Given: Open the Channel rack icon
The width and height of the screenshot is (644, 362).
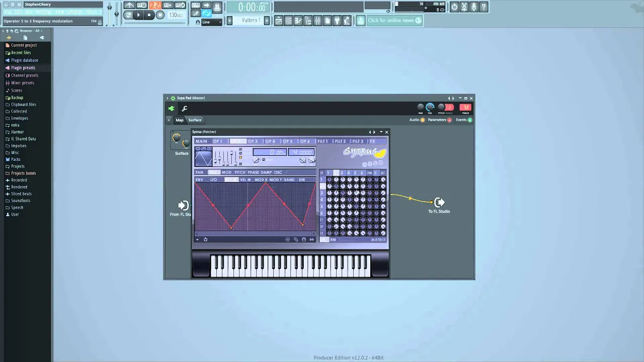Looking at the screenshot, I should tap(288, 21).
